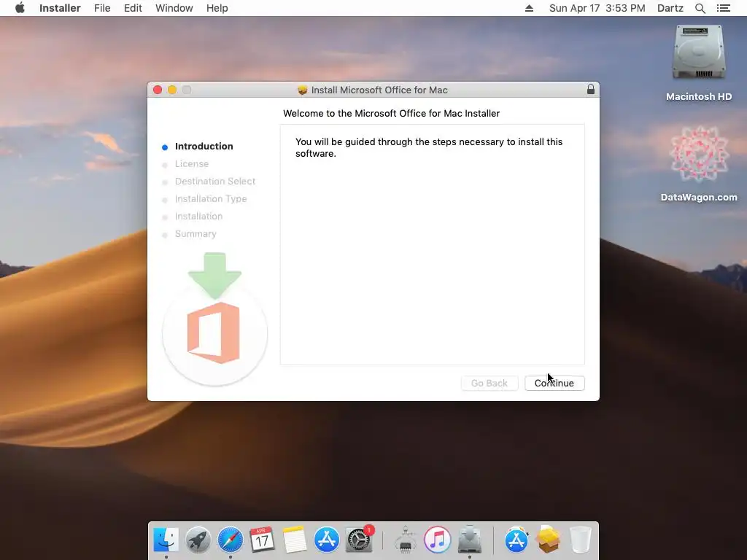Open Finder from the Dock
The width and height of the screenshot is (747, 560).
click(x=166, y=540)
